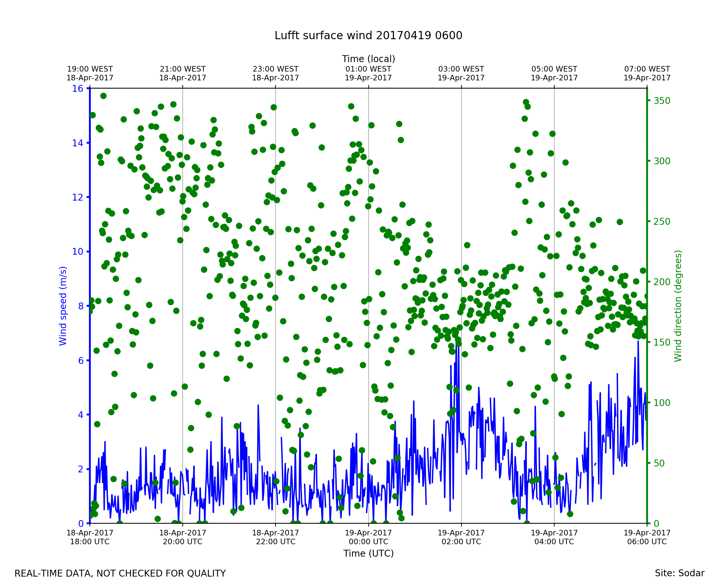Viewport: 719px width, 588px height.
Task: Click the green '350' wind direction tick
Action: click(x=662, y=101)
